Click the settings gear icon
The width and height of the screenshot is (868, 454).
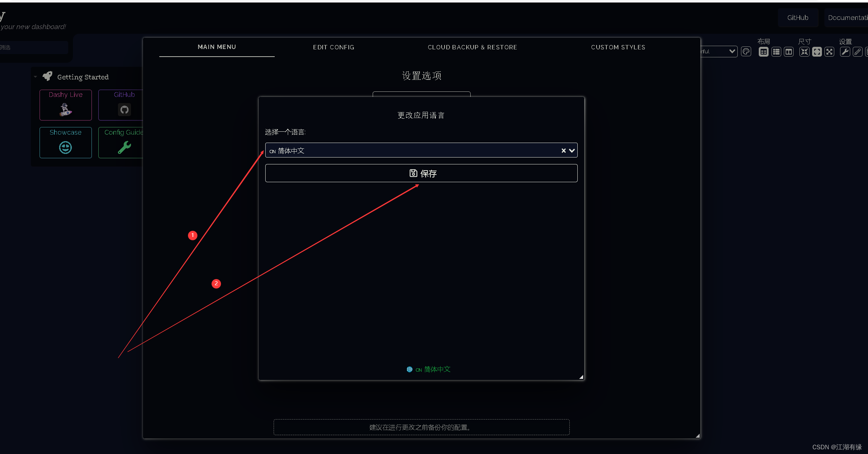[x=844, y=52]
